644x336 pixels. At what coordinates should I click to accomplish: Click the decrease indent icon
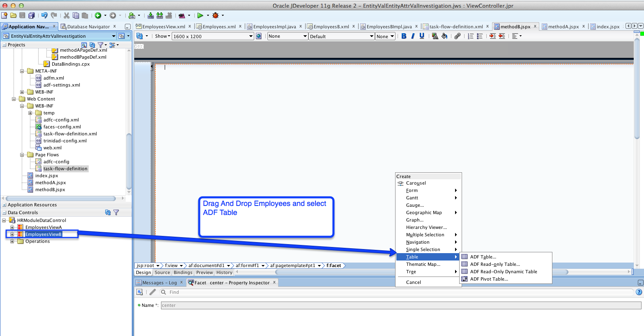click(501, 36)
